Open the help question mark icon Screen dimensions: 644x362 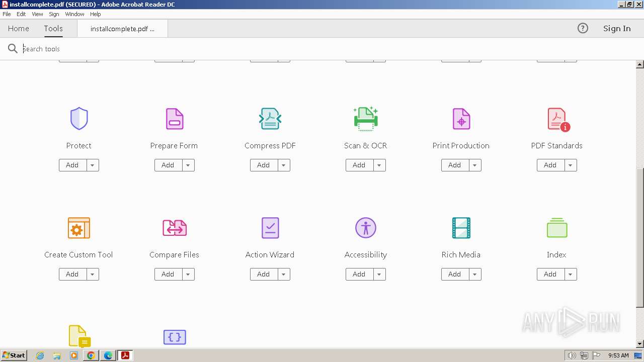pos(583,28)
